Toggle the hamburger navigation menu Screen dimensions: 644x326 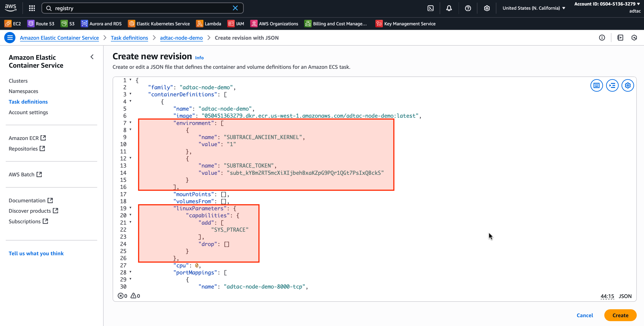(10, 38)
